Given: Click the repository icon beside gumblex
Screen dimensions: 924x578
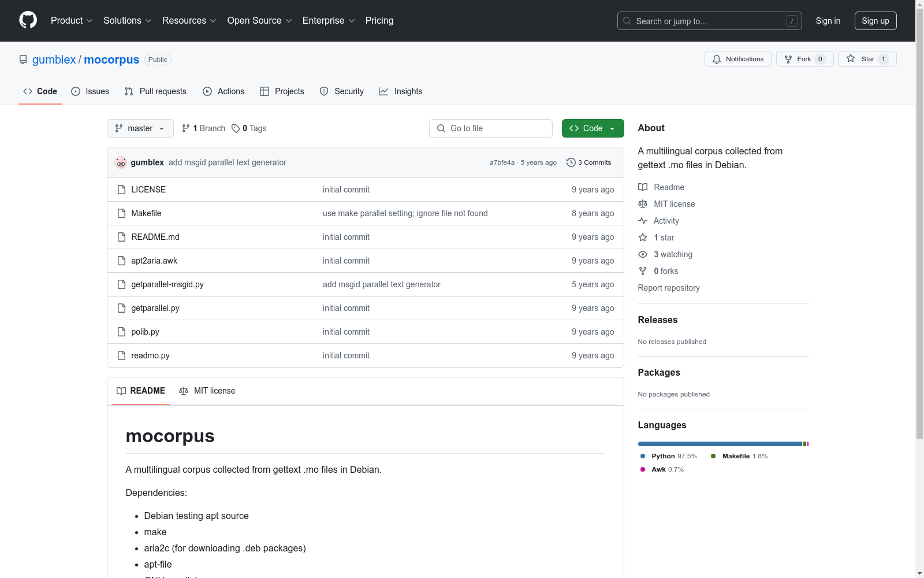Looking at the screenshot, I should pos(23,60).
